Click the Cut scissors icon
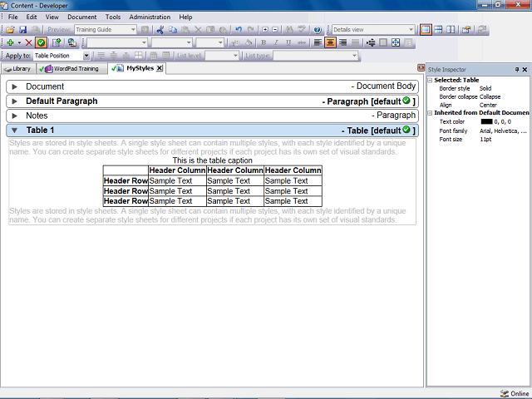Screen dimensions: 532x399 [x=160, y=30]
